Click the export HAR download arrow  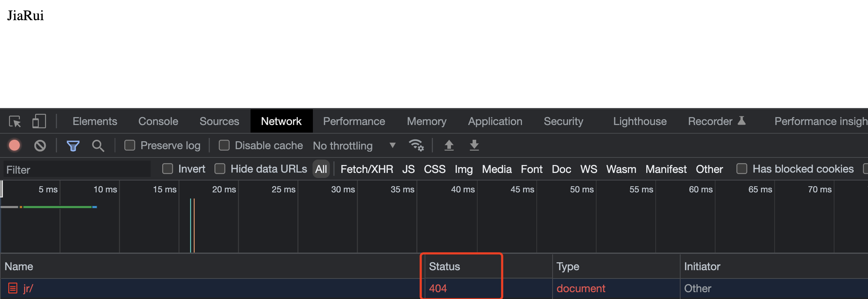(x=474, y=146)
